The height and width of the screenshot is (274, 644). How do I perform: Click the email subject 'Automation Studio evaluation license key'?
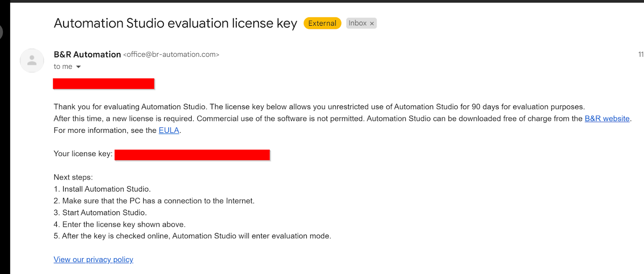[x=175, y=23]
